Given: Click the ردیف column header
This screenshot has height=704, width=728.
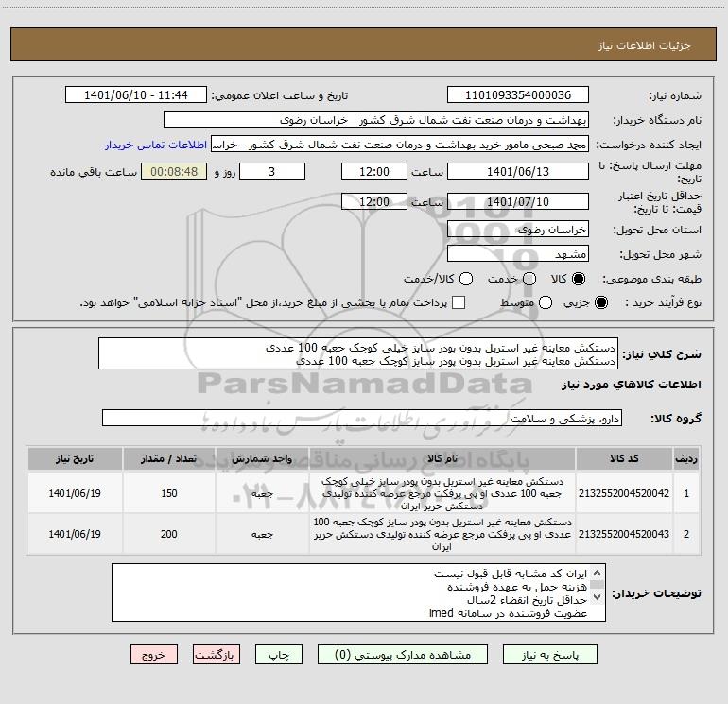Looking at the screenshot, I should (686, 458).
